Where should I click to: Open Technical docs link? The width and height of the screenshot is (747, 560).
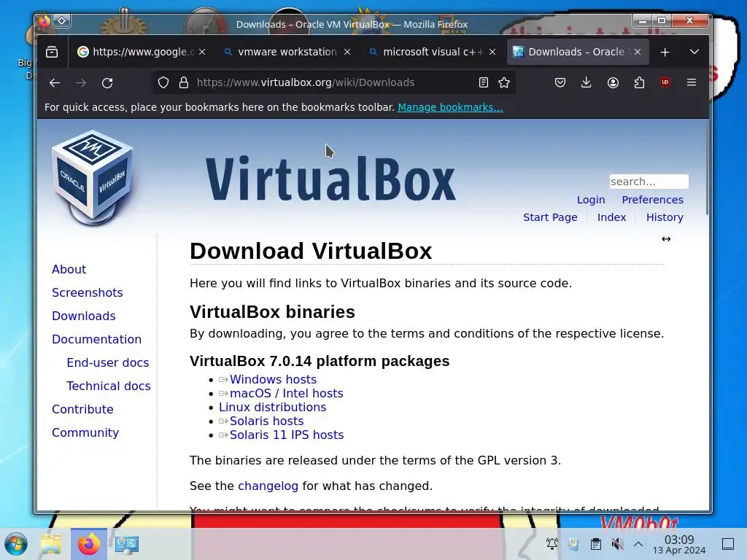pyautogui.click(x=109, y=386)
